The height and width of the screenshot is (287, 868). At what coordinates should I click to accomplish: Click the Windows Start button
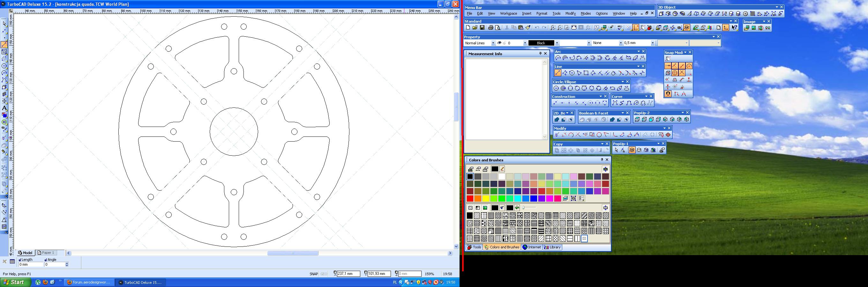click(x=13, y=282)
